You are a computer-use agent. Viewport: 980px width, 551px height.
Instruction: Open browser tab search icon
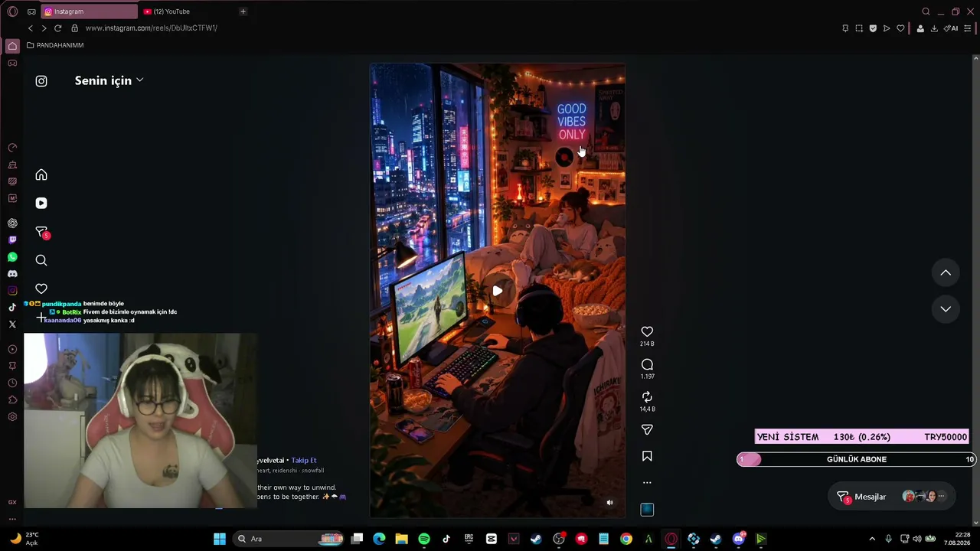pos(926,11)
